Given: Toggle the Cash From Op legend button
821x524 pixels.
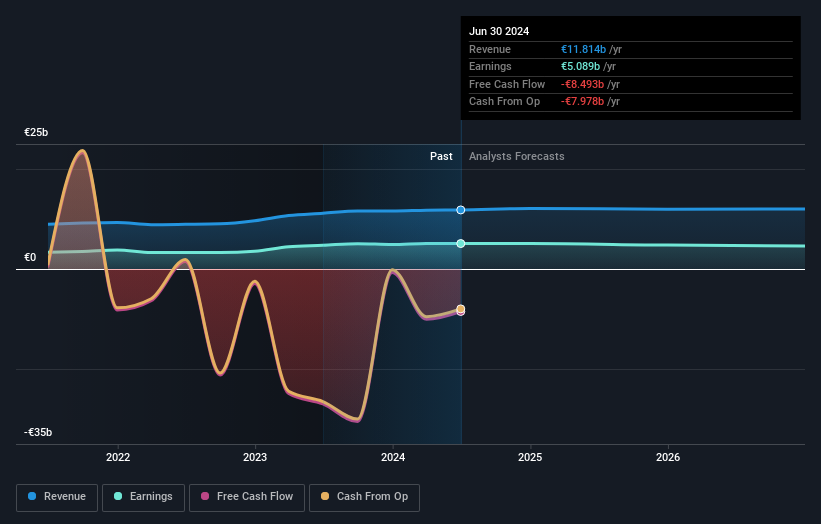Looking at the screenshot, I should tap(364, 497).
